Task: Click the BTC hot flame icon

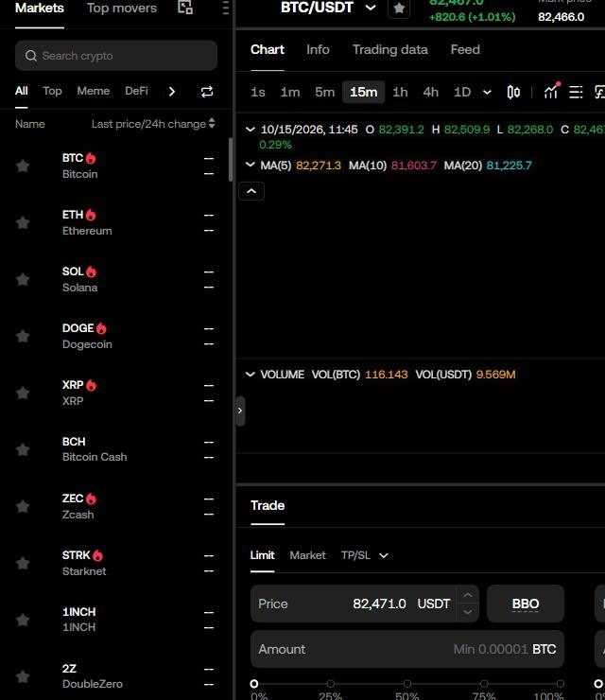Action: click(x=91, y=158)
